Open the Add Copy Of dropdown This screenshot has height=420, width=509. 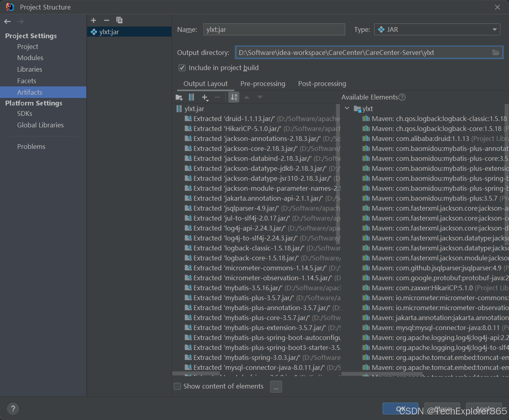pos(205,97)
